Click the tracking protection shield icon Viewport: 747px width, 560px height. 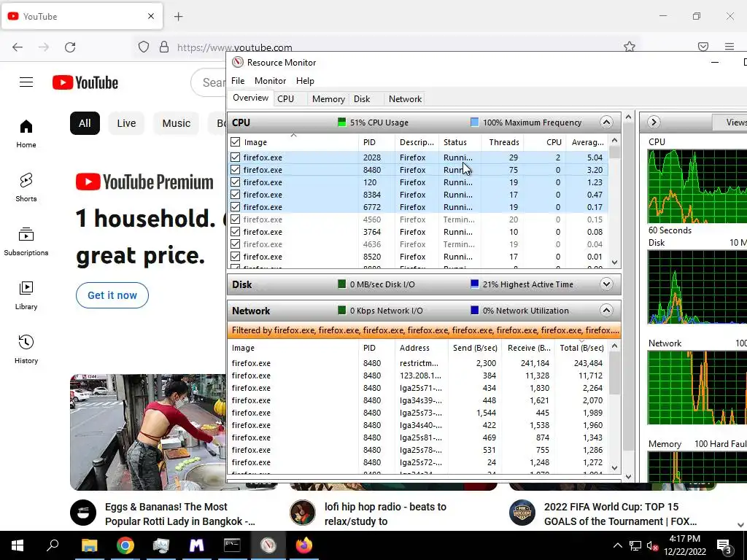click(144, 47)
